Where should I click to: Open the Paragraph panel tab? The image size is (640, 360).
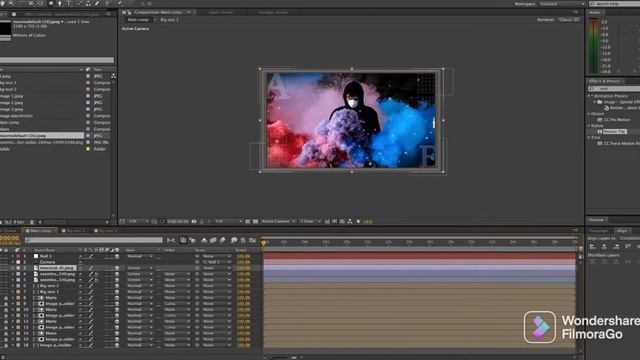tap(598, 231)
